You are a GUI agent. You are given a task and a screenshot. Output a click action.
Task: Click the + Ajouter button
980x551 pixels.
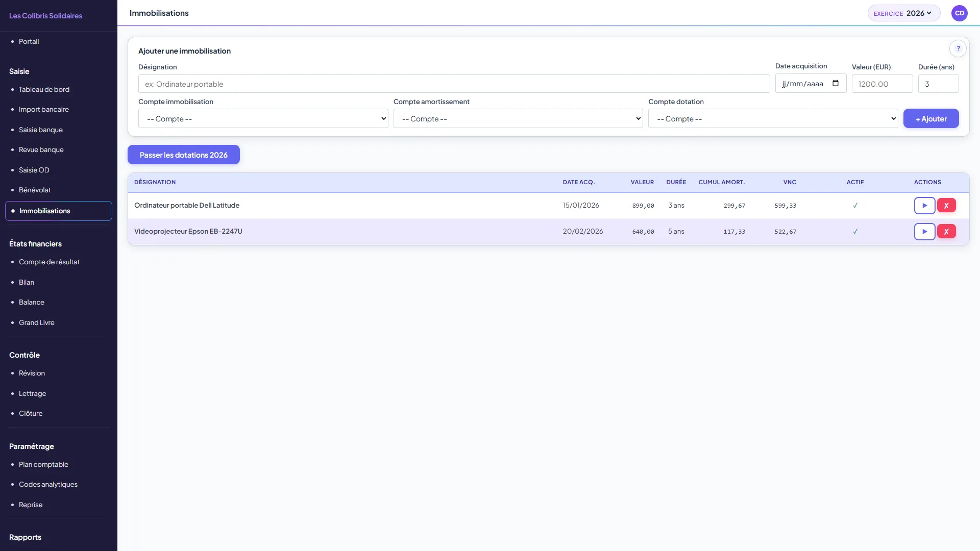(x=931, y=119)
